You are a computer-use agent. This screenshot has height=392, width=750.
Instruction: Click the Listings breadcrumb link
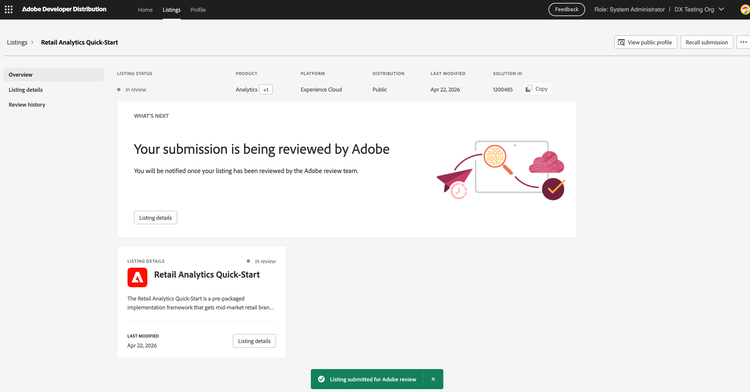tap(17, 42)
